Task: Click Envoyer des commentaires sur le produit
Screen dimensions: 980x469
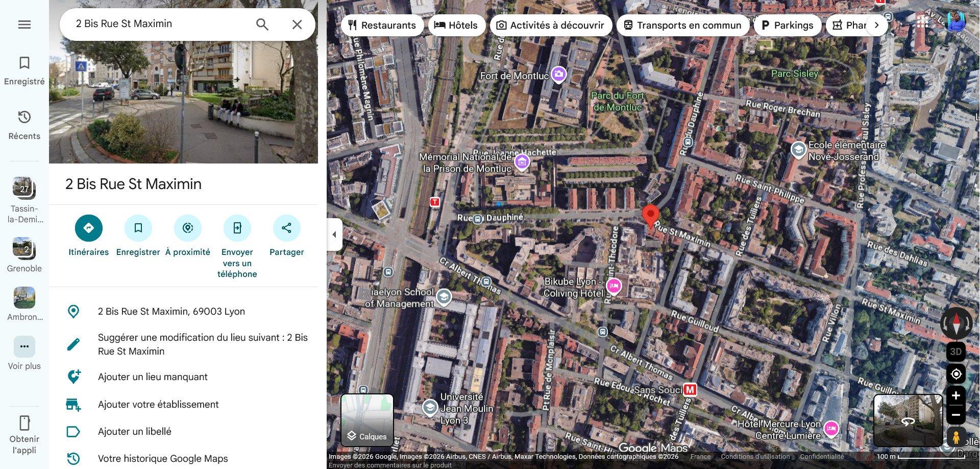Action: coord(390,465)
